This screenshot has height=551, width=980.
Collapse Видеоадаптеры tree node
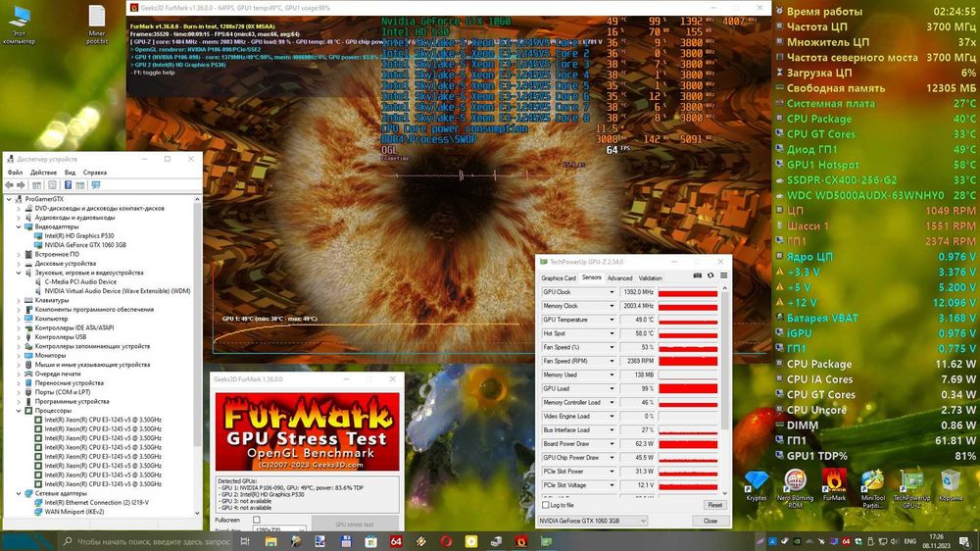click(x=19, y=227)
